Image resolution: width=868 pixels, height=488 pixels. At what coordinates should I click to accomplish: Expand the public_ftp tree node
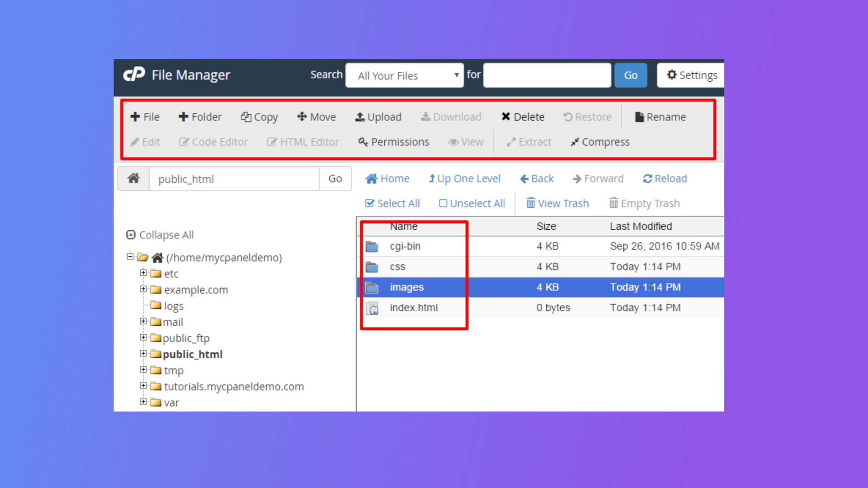click(x=143, y=337)
